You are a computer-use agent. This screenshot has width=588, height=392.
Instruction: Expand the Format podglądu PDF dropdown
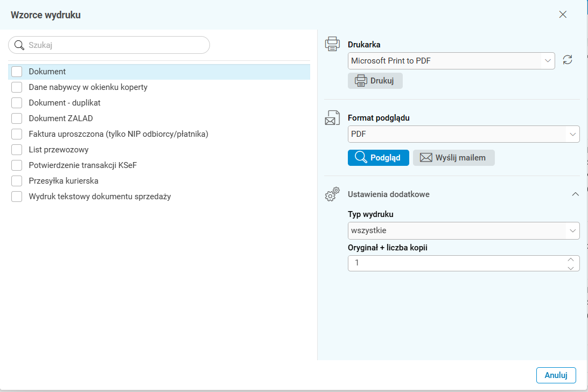click(x=572, y=134)
